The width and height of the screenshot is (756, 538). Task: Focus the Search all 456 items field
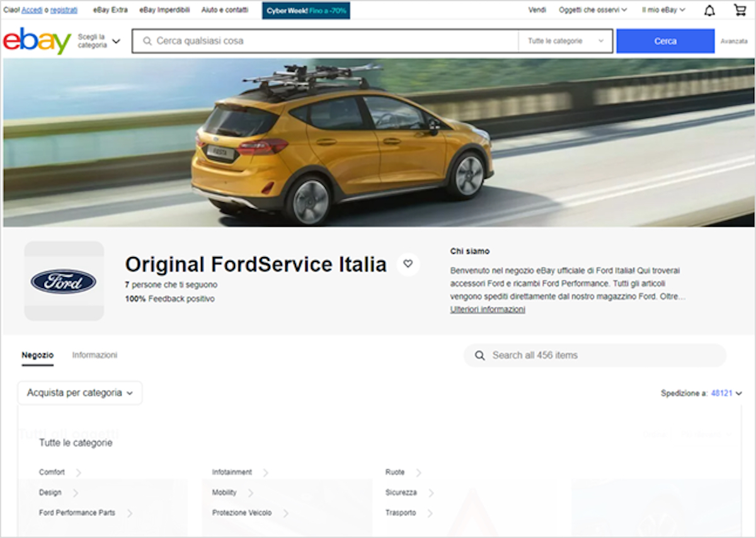pyautogui.click(x=595, y=355)
